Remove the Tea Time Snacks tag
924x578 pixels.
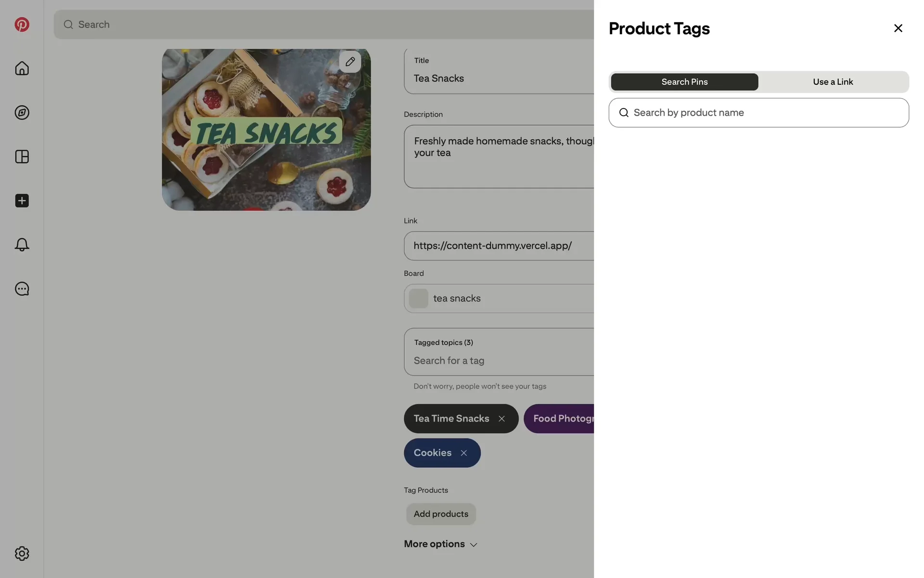coord(501,419)
